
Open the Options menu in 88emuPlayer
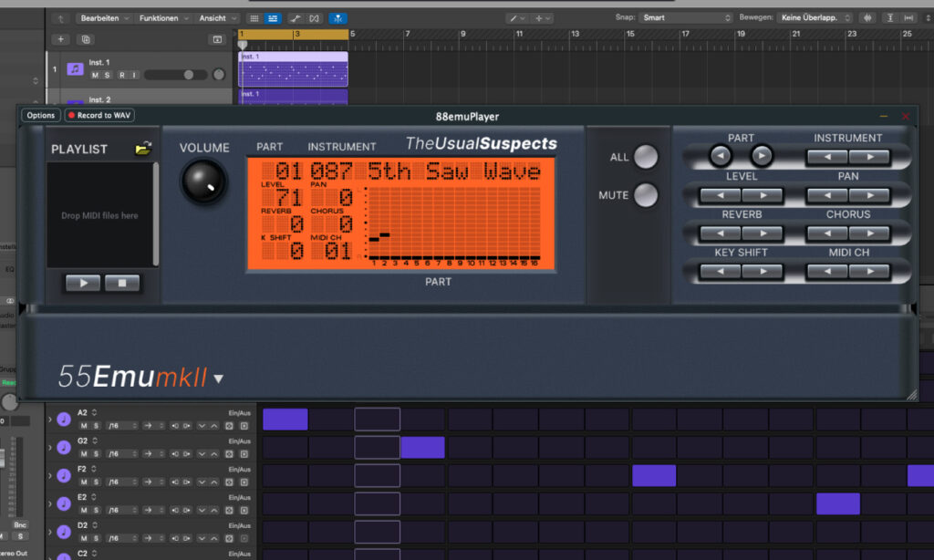[x=40, y=115]
